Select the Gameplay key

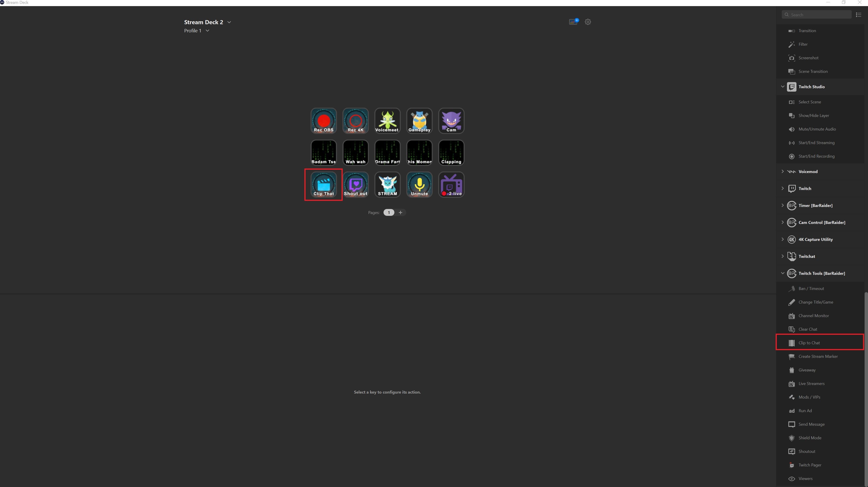coord(419,121)
